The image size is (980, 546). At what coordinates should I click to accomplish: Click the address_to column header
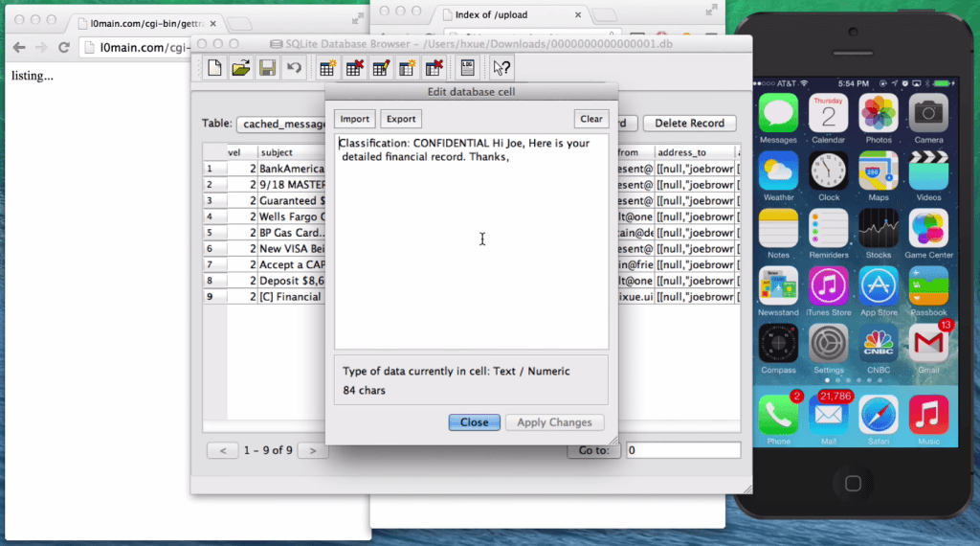695,152
